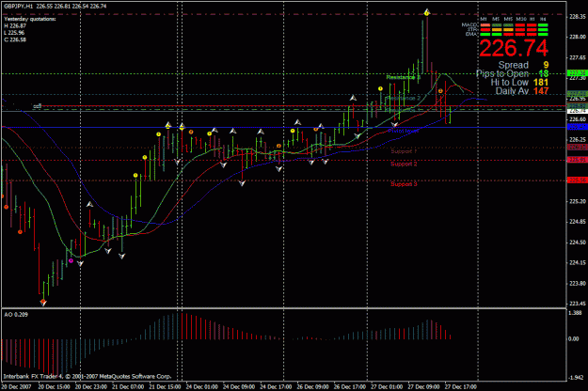Select the M30 timeframe column header

521,19
